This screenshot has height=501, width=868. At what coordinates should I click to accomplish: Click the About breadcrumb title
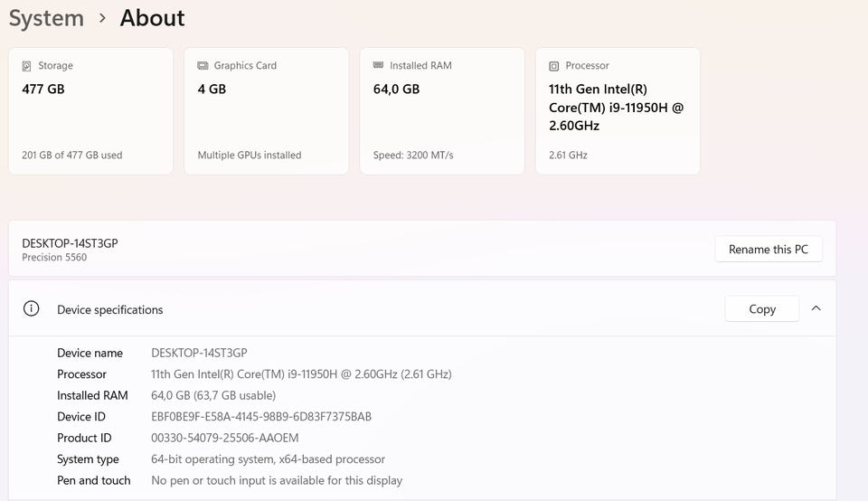152,18
